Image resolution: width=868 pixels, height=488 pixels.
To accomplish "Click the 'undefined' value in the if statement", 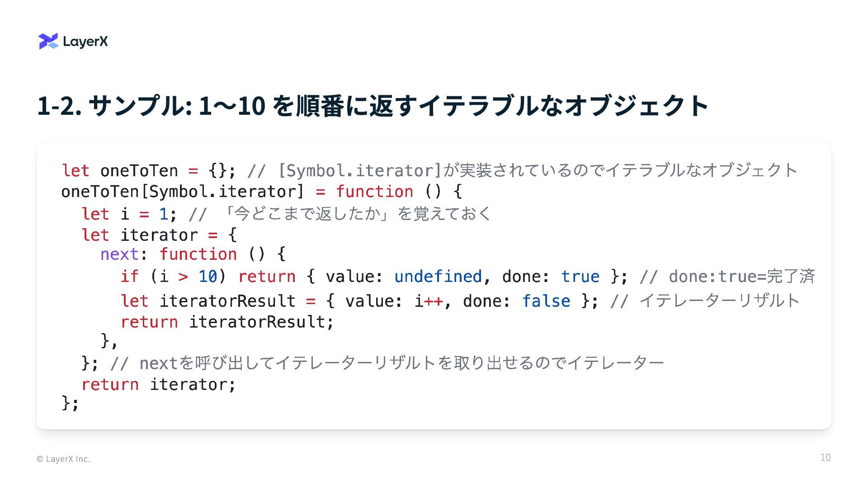I will 438,277.
